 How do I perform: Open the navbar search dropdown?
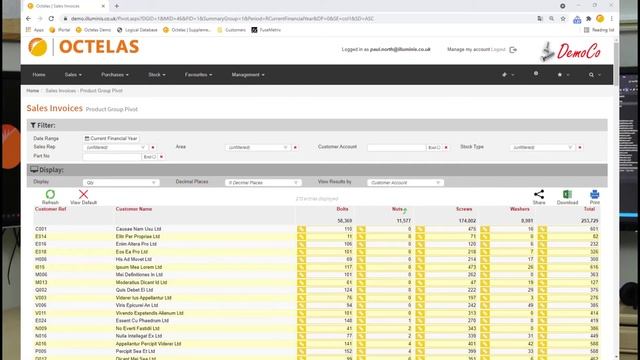pyautogui.click(x=594, y=75)
